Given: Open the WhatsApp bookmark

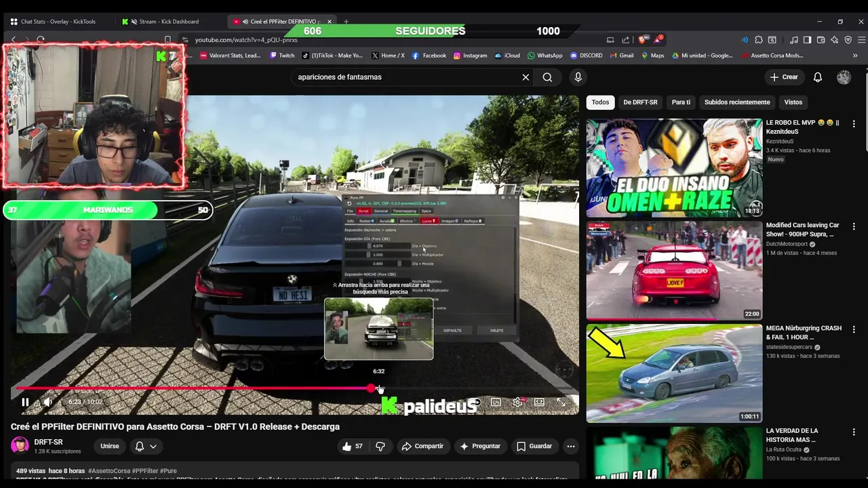Looking at the screenshot, I should [545, 56].
